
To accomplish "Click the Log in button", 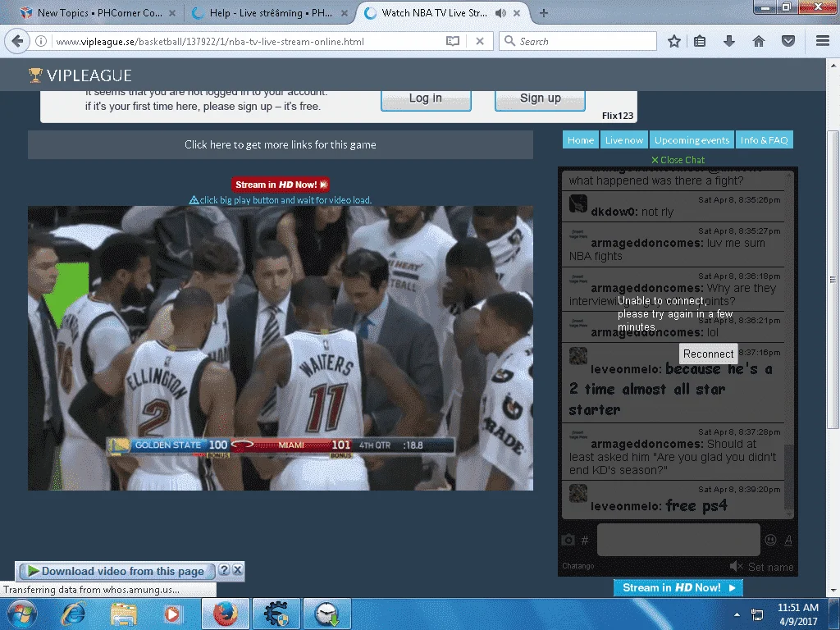I will coord(426,98).
